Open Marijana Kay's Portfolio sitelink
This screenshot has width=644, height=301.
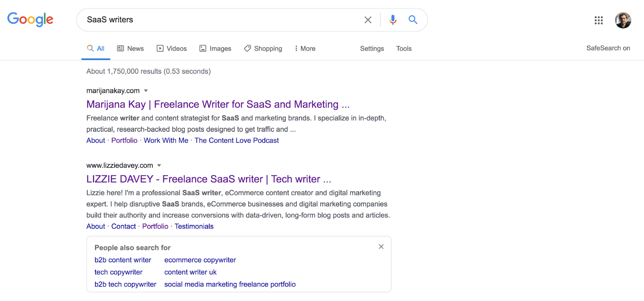tap(124, 141)
